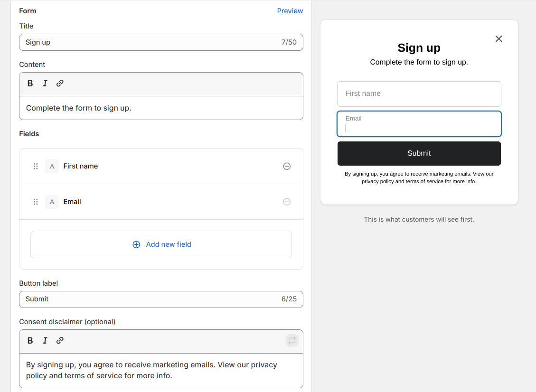Image resolution: width=536 pixels, height=392 pixels.
Task: Dismiss the sign up preview popup
Action: click(x=498, y=39)
